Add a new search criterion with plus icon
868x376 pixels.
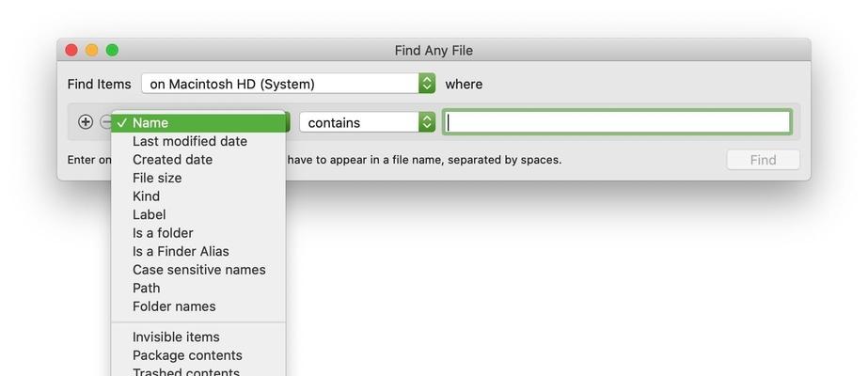pyautogui.click(x=86, y=122)
